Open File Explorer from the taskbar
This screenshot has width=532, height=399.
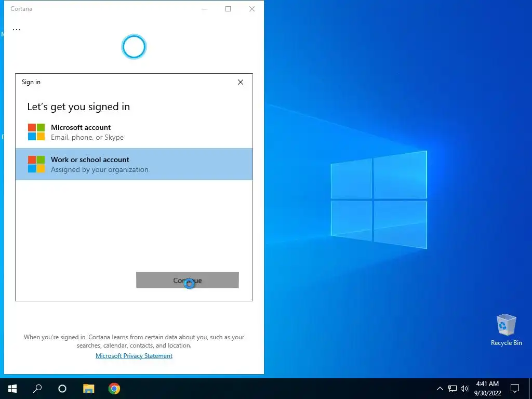(88, 389)
